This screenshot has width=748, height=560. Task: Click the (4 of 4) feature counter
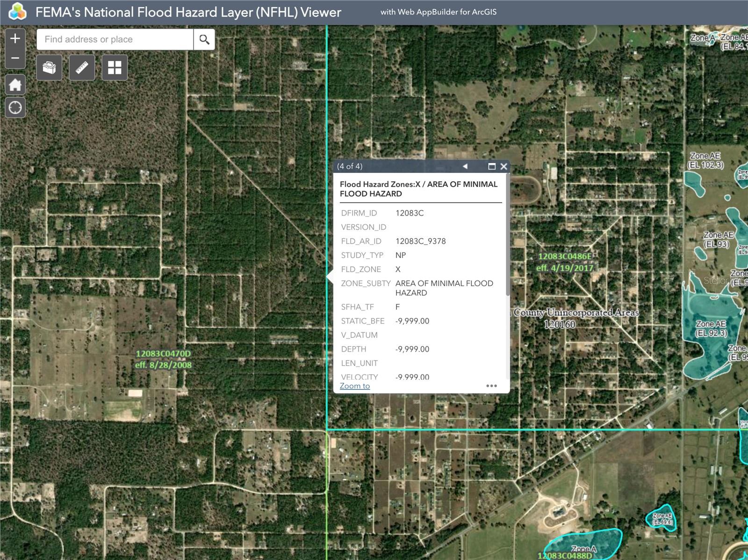pyautogui.click(x=350, y=166)
